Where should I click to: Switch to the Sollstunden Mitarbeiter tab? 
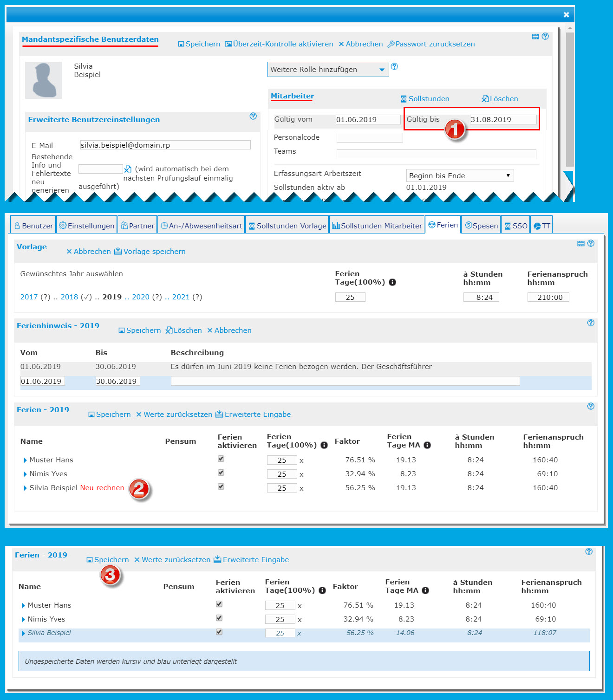[x=377, y=226]
